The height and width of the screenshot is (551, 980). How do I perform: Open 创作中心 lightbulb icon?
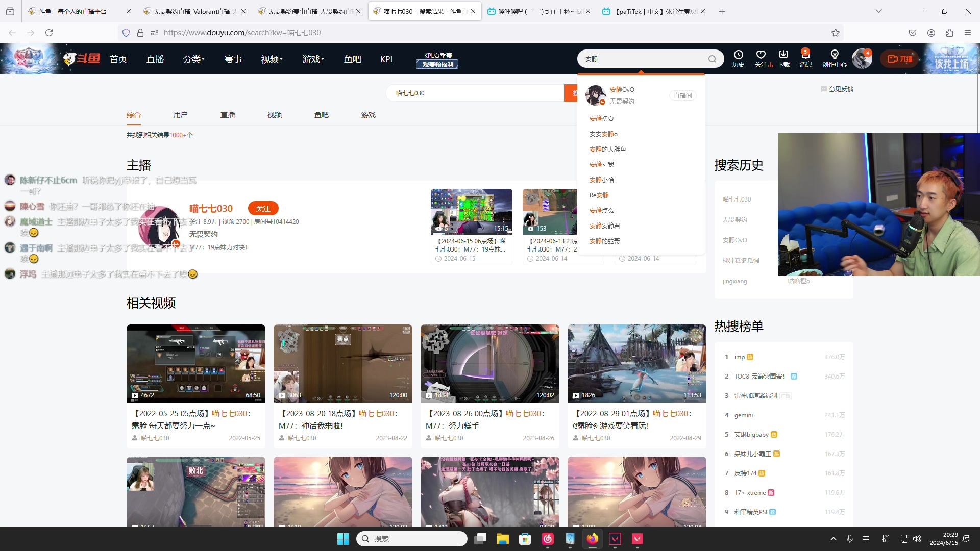pos(835,59)
